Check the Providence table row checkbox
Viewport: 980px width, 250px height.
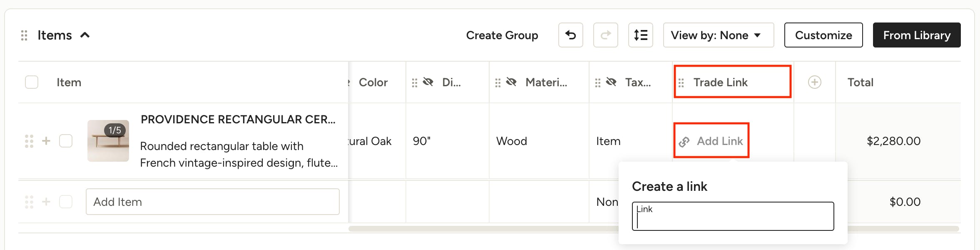coord(66,141)
